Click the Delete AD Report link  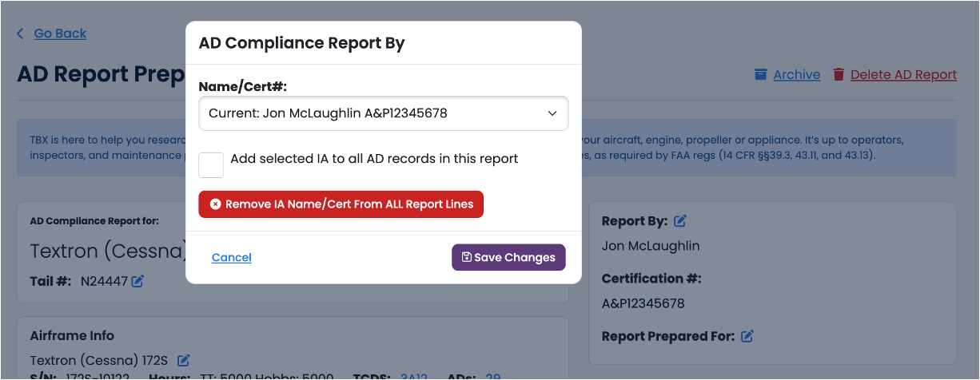(x=903, y=74)
